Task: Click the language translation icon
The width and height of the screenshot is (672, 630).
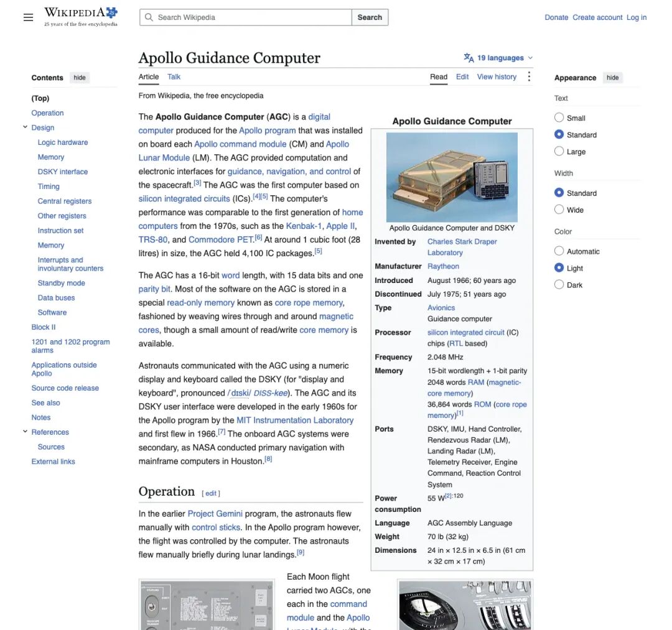Action: coord(469,58)
